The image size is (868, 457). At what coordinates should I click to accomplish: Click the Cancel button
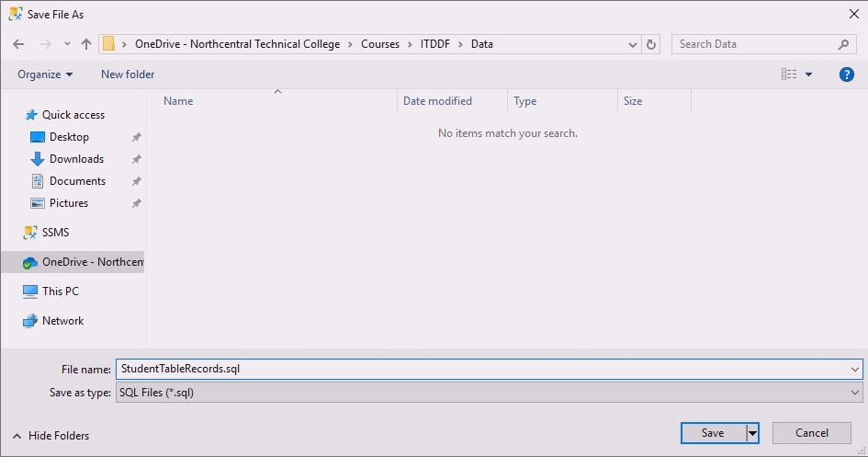tap(812, 433)
